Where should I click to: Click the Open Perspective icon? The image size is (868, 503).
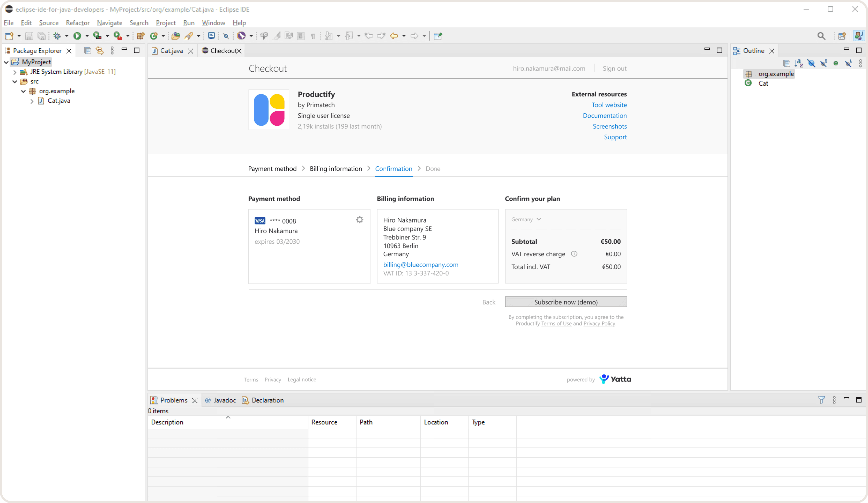point(842,36)
